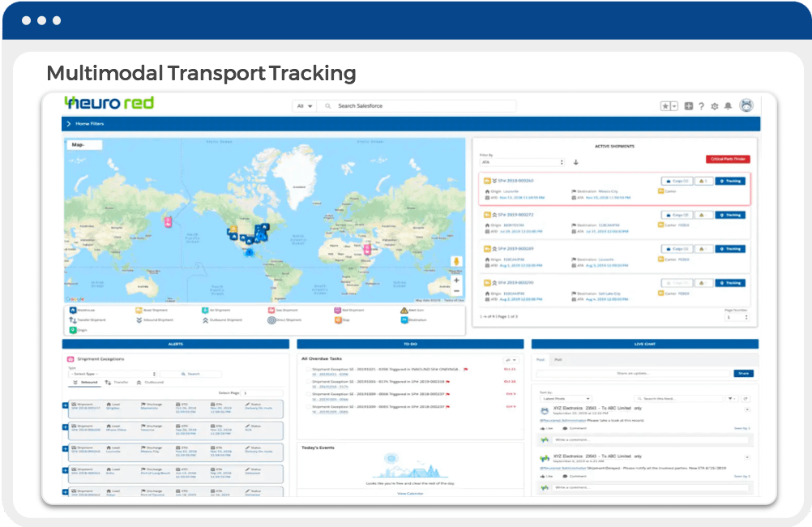The image size is (812, 527).
Task: Zoom out on the map
Action: pos(456,291)
